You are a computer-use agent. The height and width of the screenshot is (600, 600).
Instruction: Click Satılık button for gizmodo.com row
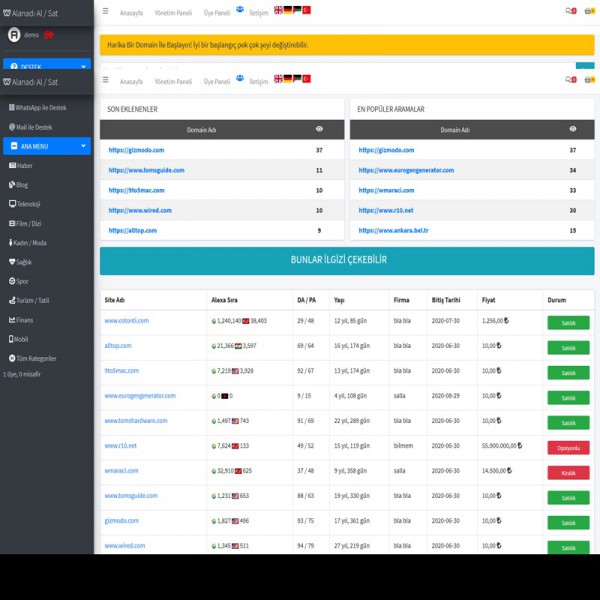pyautogui.click(x=568, y=523)
